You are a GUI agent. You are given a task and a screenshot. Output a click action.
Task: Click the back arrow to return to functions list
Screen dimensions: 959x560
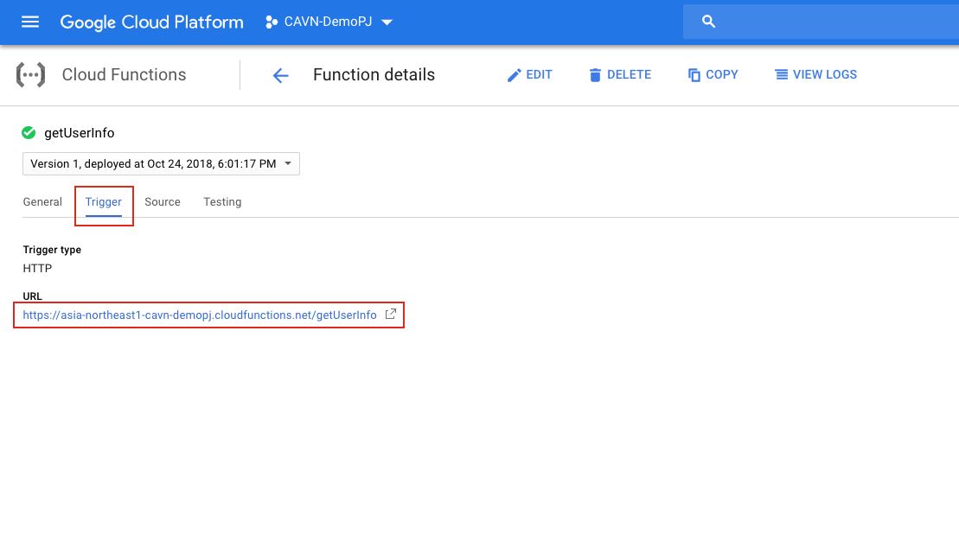(280, 75)
